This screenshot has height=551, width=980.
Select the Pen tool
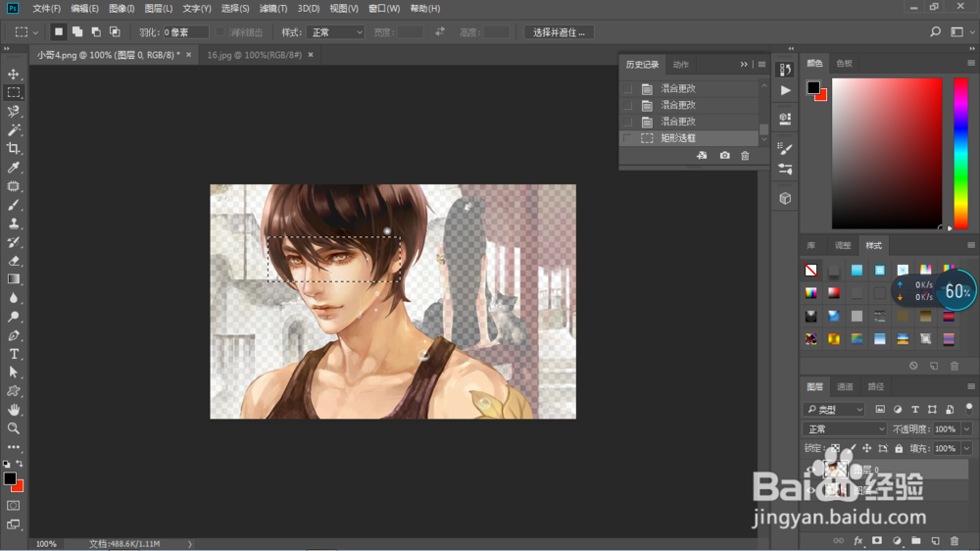(x=13, y=335)
